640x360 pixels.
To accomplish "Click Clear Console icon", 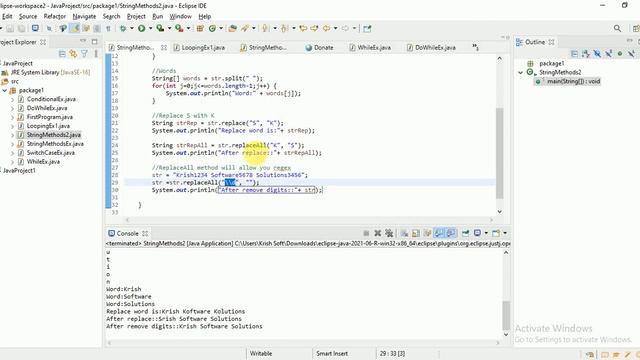I will tap(404, 233).
